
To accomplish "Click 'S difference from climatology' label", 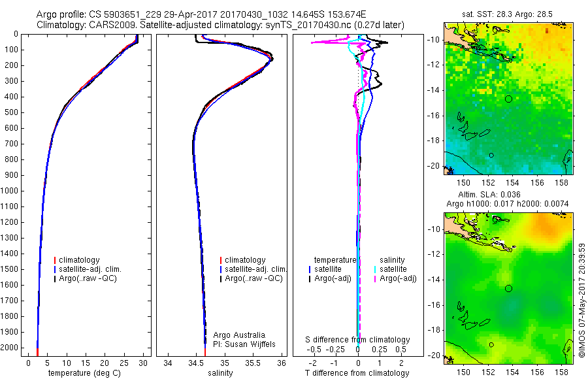I will (357, 340).
